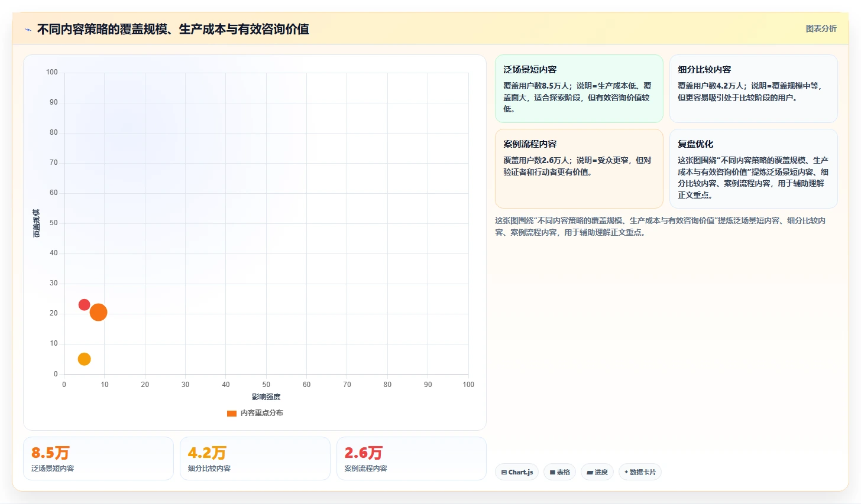The height and width of the screenshot is (504, 861).
Task: Click the 覆盖规模 y-axis title
Action: tap(37, 223)
